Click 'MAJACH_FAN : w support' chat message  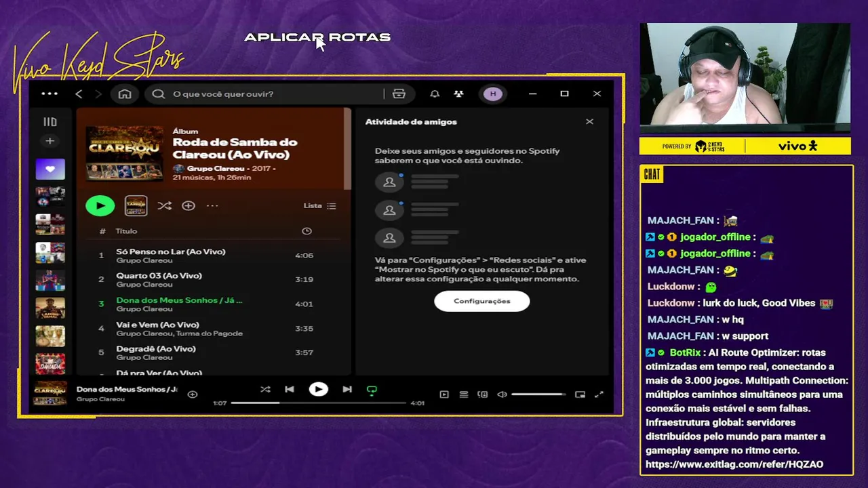click(708, 336)
